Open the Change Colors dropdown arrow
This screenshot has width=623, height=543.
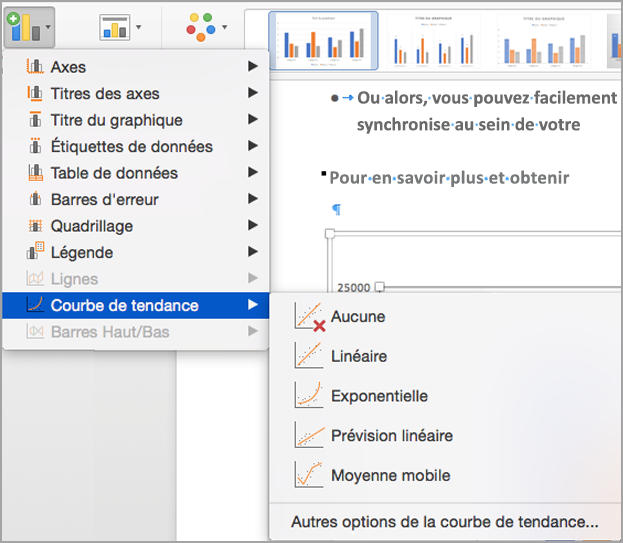pos(224,27)
